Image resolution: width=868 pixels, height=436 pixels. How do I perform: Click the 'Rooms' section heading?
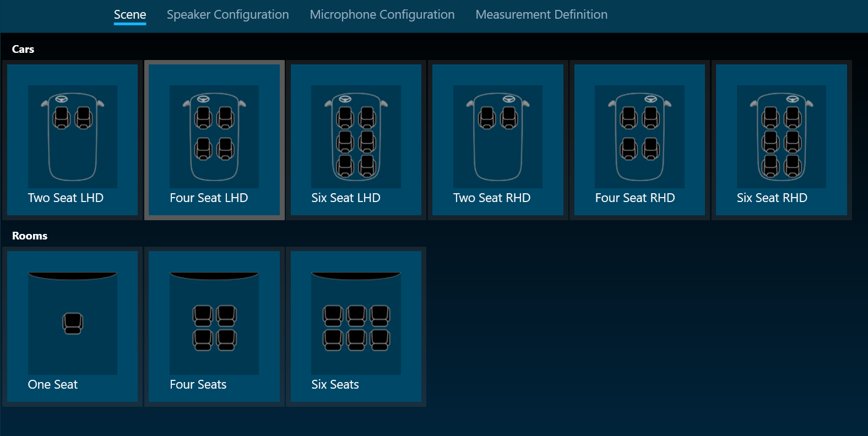click(30, 236)
